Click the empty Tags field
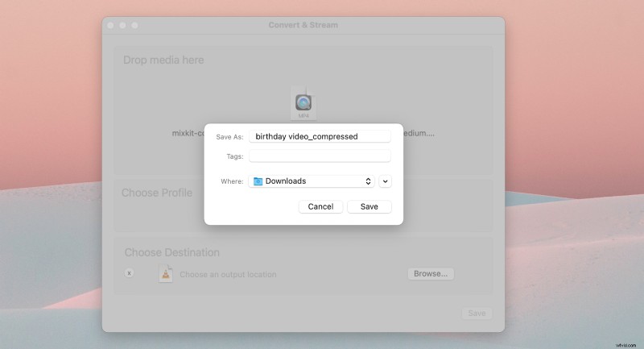 click(x=320, y=156)
